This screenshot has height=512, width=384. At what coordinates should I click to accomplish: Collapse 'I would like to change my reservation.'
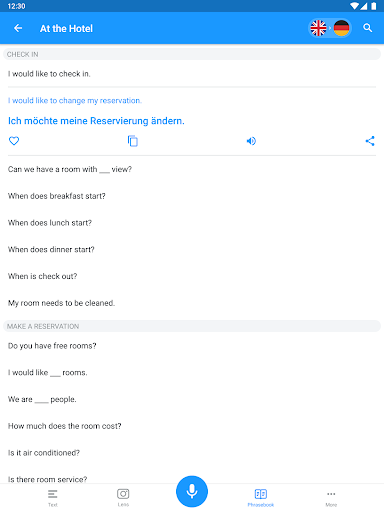point(75,101)
